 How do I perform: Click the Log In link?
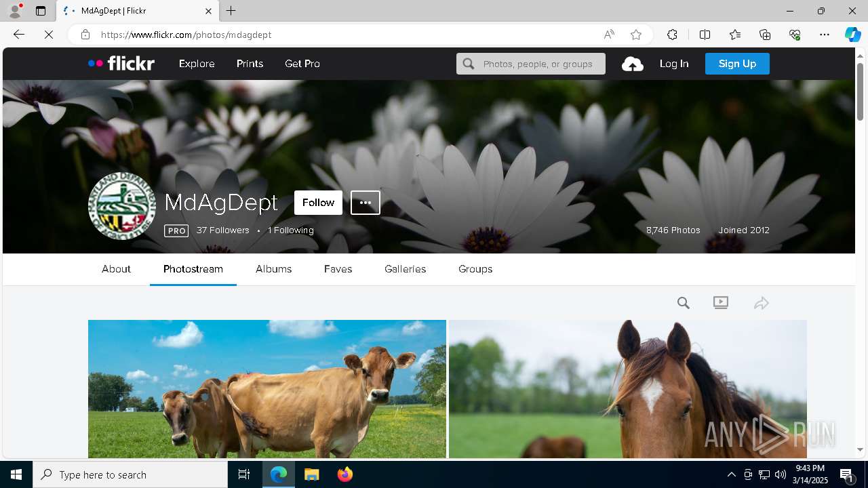[x=674, y=64]
